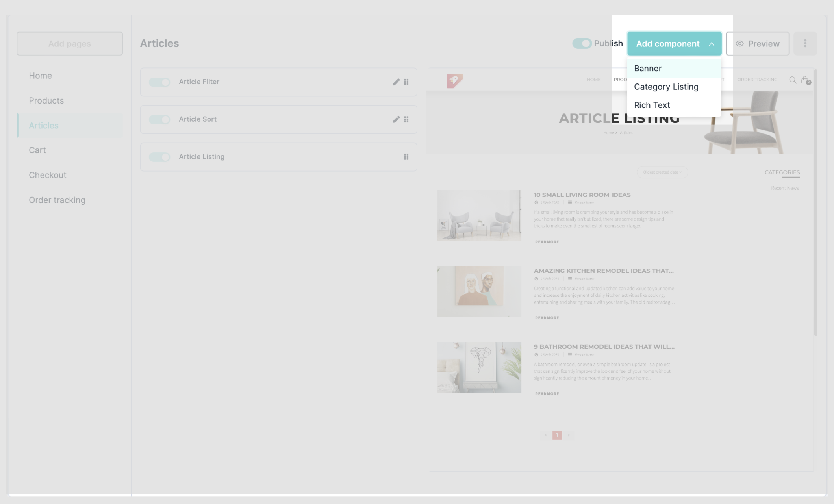Click the drag handle on Article Listing
Screen dimensions: 834x504
coord(406,157)
